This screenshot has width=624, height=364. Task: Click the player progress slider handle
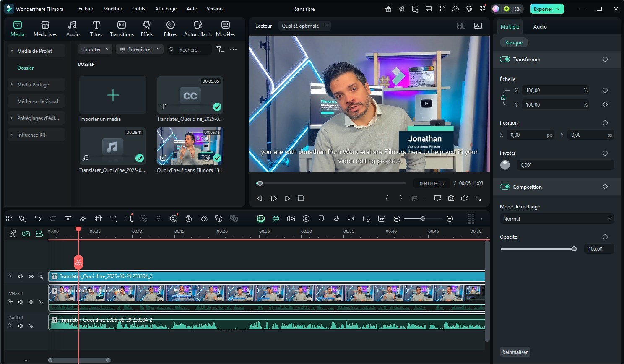click(x=260, y=183)
